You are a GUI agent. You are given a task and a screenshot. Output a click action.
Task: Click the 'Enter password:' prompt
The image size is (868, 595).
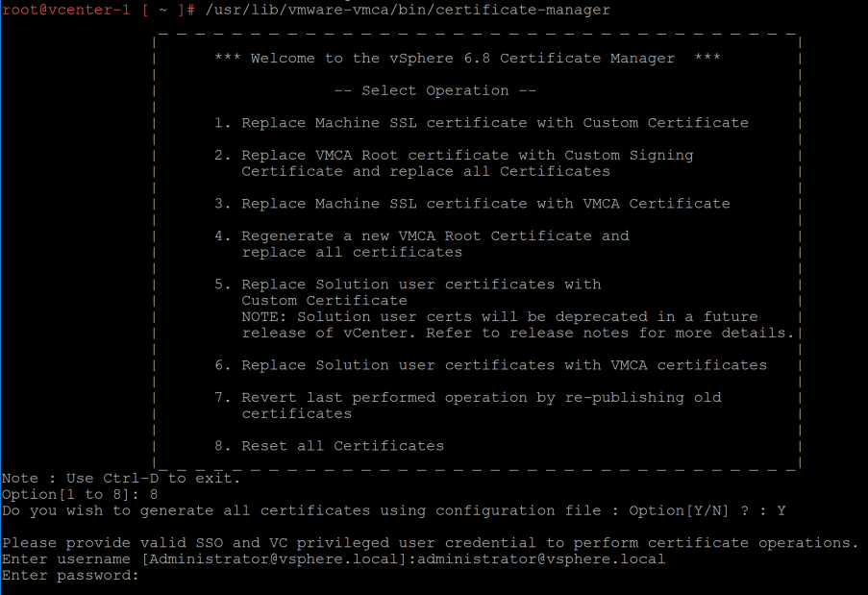70,575
